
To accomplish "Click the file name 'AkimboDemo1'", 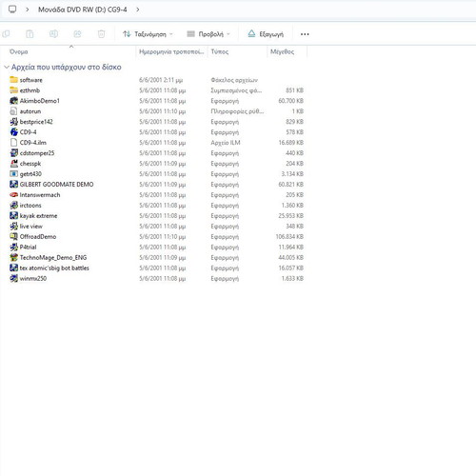I will click(40, 101).
